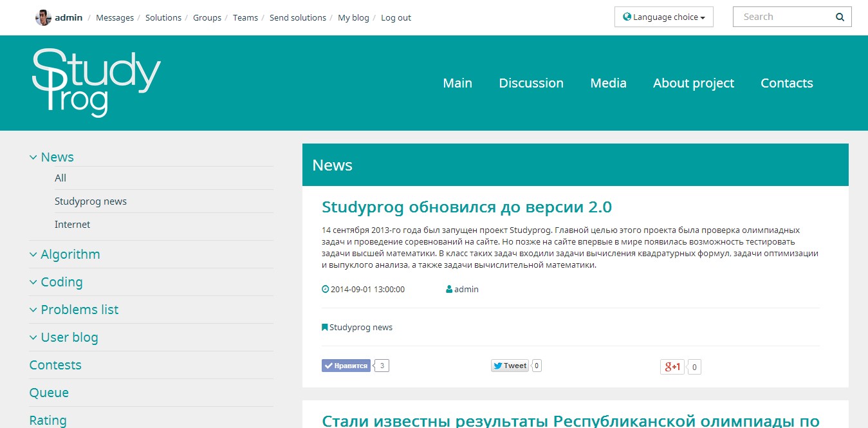
Task: Select Internet under News
Action: pos(72,225)
